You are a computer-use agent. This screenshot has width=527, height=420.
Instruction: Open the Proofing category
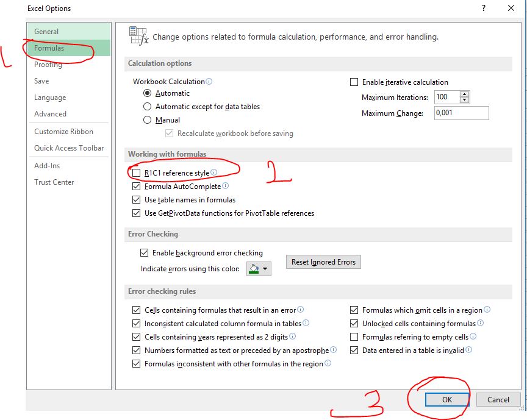(x=69, y=65)
